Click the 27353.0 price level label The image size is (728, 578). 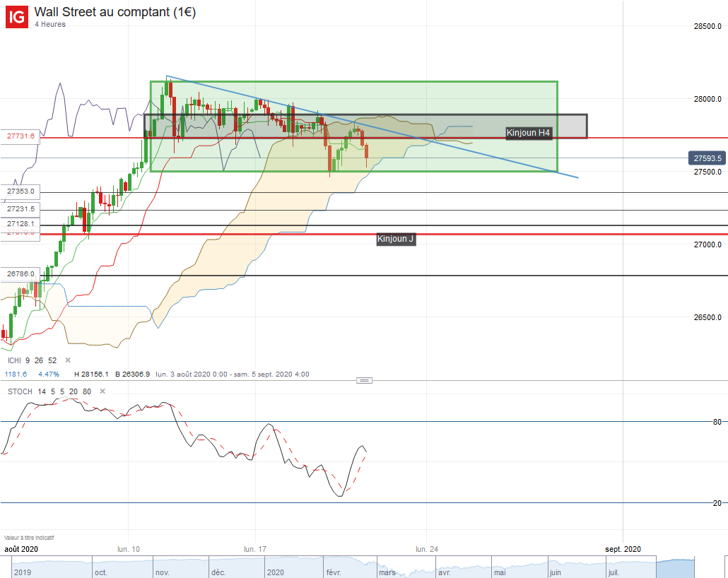[20, 191]
